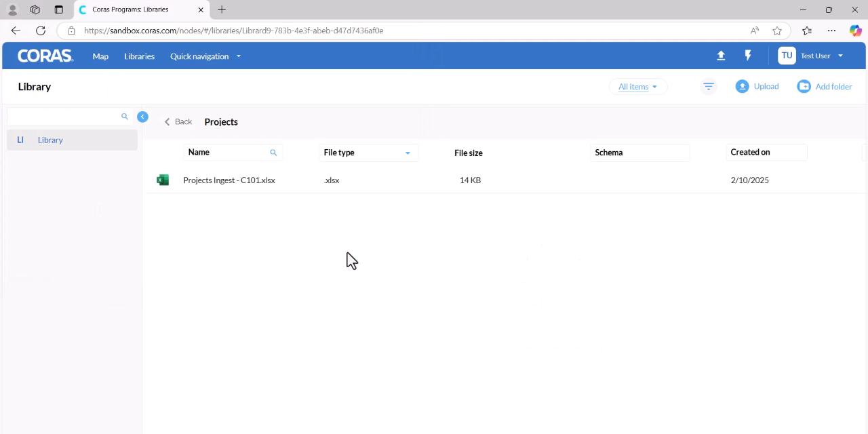Click the Name column header
Screen dimensions: 868x434
[199, 152]
